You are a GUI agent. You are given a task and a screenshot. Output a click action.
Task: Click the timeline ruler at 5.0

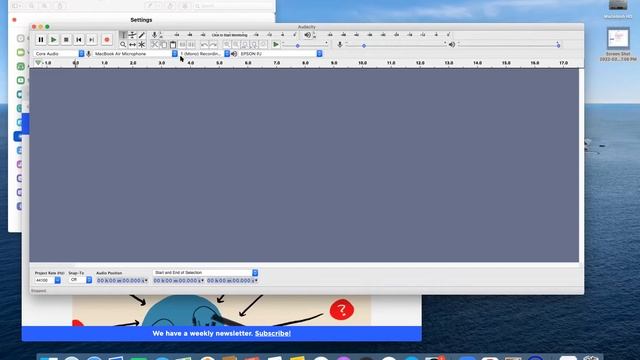tap(220, 63)
